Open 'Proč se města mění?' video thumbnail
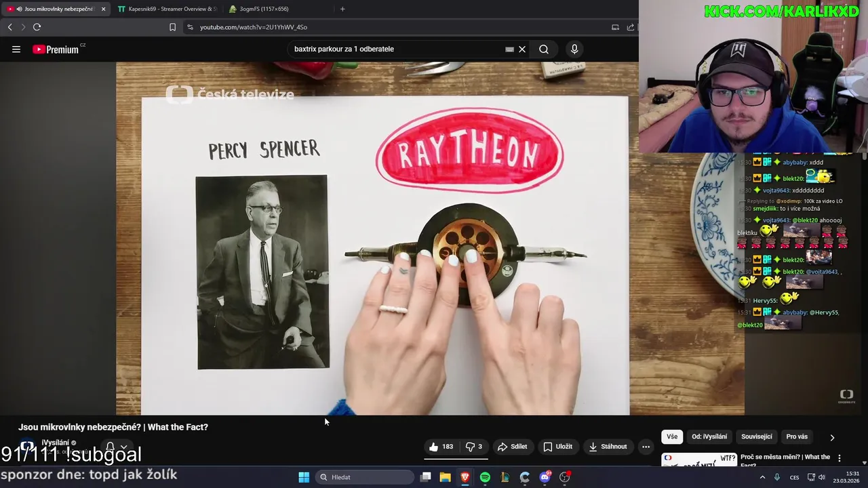 pos(699,460)
